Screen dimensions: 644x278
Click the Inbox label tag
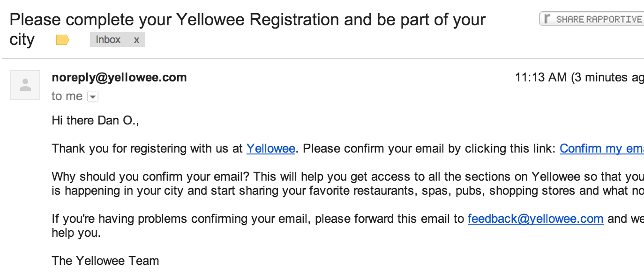pyautogui.click(x=108, y=40)
